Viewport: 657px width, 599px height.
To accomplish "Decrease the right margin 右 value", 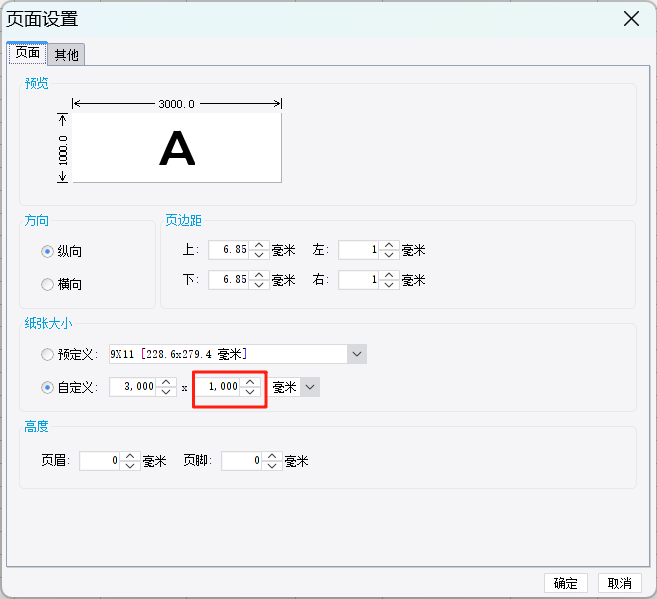I will pyautogui.click(x=389, y=284).
